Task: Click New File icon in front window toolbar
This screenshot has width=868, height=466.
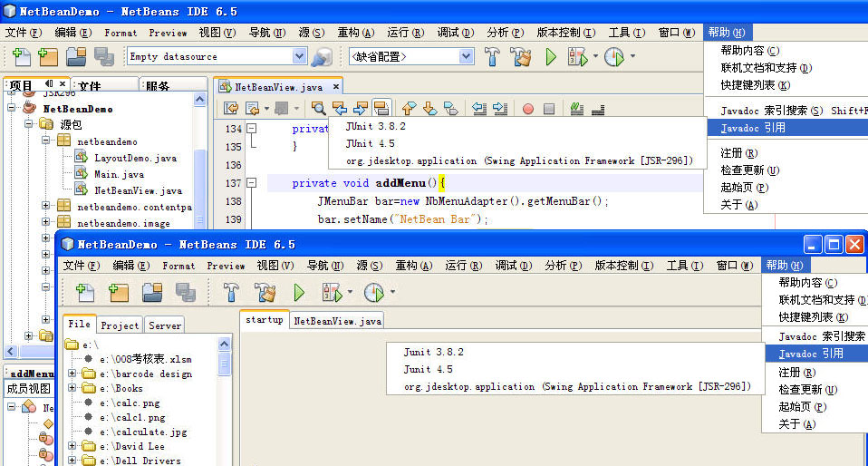Action: (x=84, y=292)
